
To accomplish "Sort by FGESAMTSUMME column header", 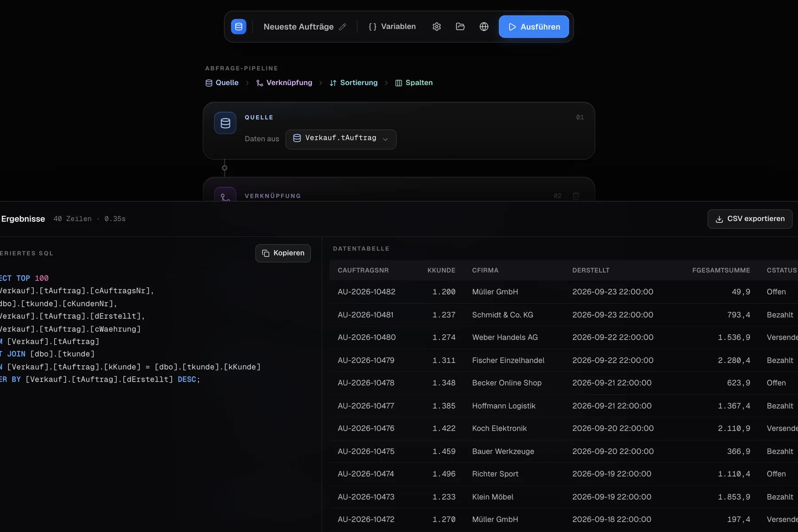I will [721, 270].
